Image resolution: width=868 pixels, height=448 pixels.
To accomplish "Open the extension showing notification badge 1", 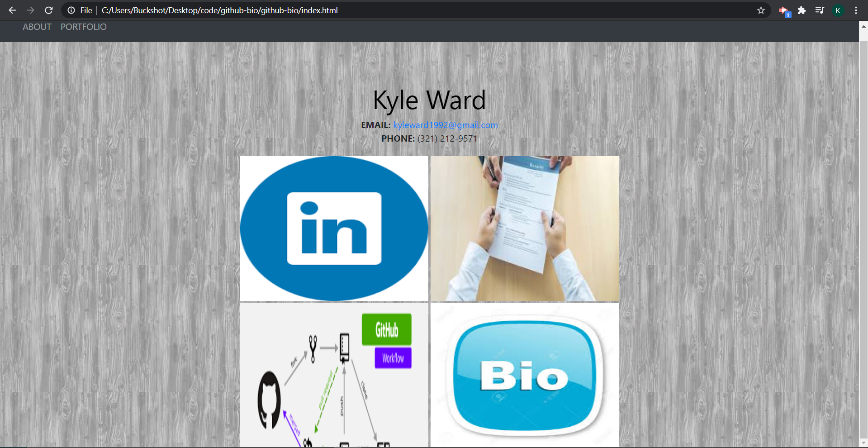I will point(784,10).
